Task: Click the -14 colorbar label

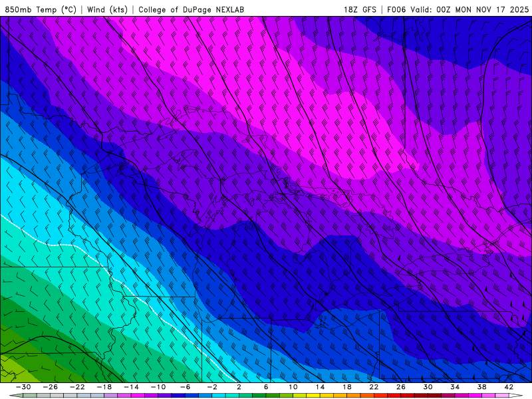Action: click(131, 387)
